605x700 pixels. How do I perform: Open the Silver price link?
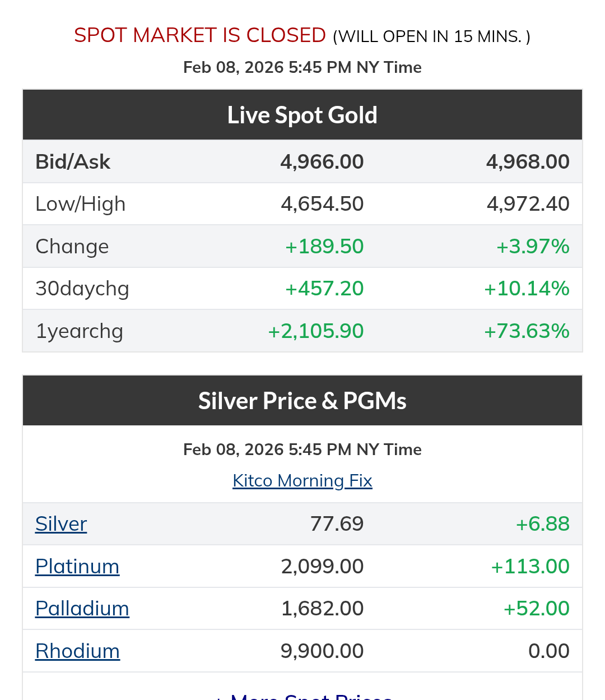point(61,524)
